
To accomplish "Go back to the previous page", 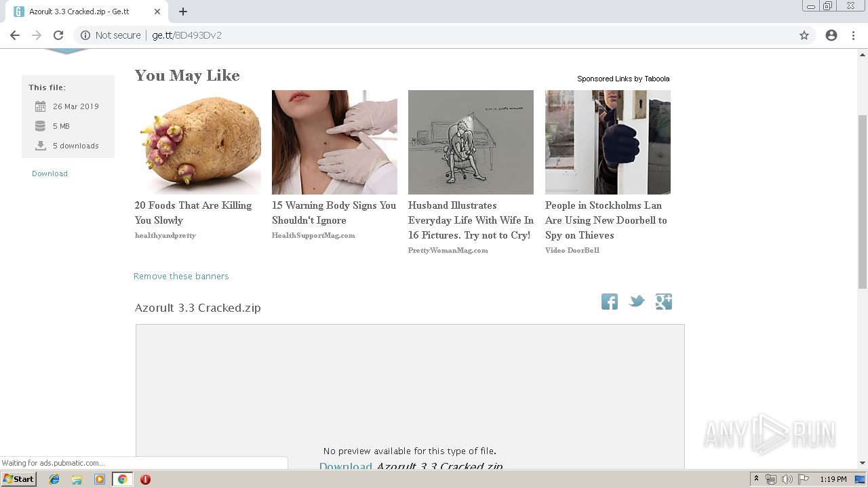I will [15, 35].
